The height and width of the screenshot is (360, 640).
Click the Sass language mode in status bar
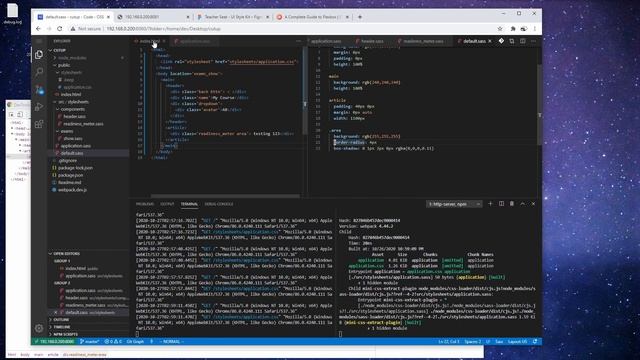tap(499, 341)
